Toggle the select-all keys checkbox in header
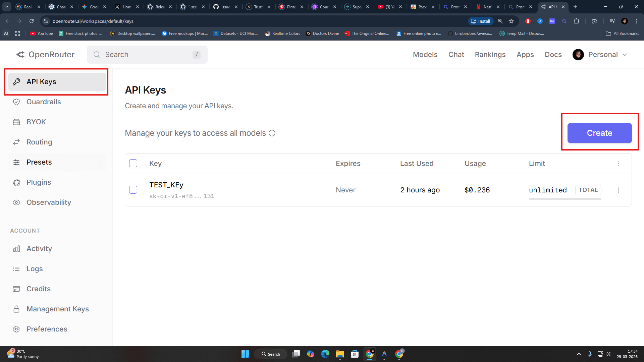This screenshot has height=362, width=644. point(133,163)
